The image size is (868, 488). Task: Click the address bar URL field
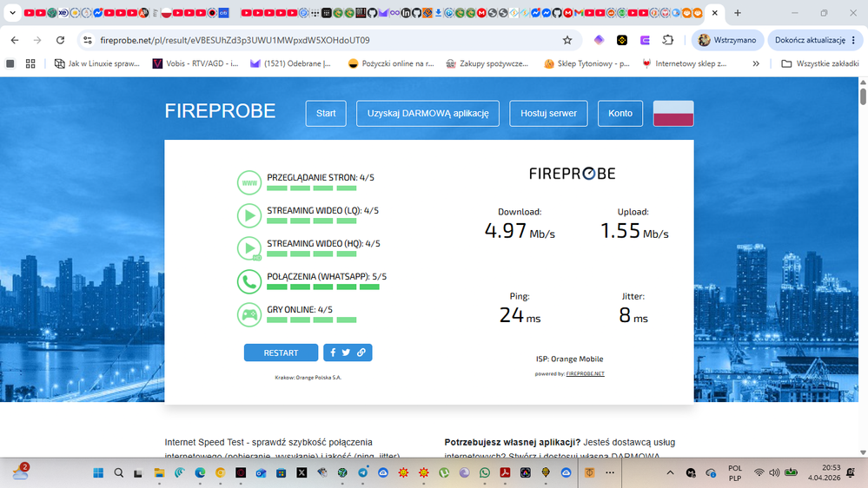click(327, 40)
